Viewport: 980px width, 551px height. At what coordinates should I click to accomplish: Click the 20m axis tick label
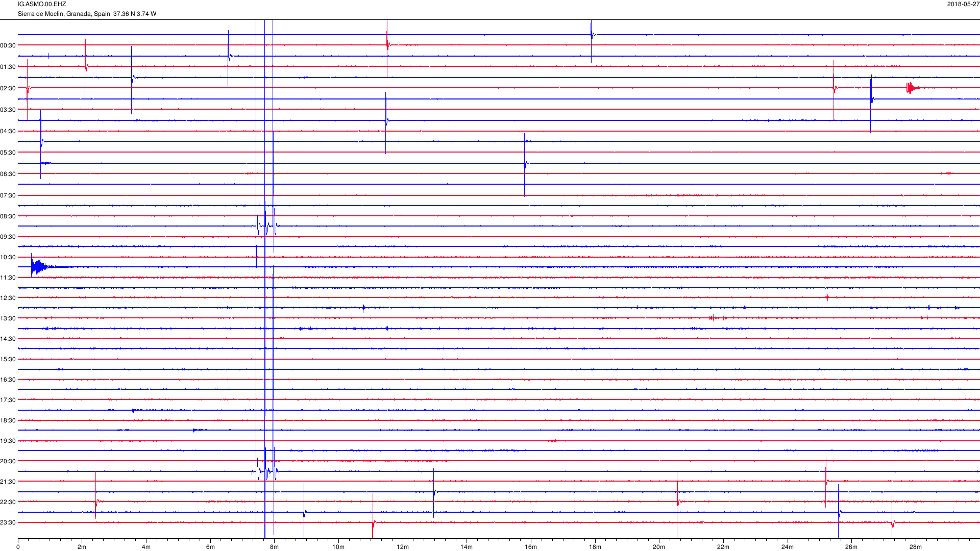(x=659, y=547)
